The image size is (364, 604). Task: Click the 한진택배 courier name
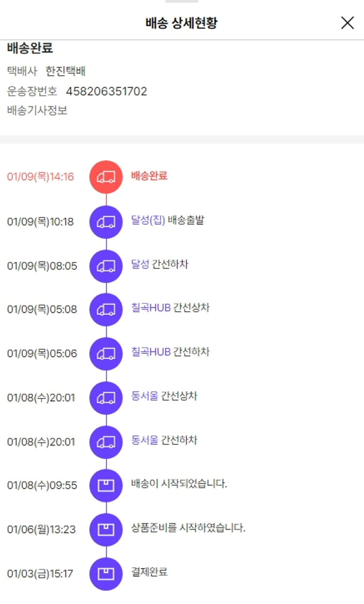click(66, 72)
